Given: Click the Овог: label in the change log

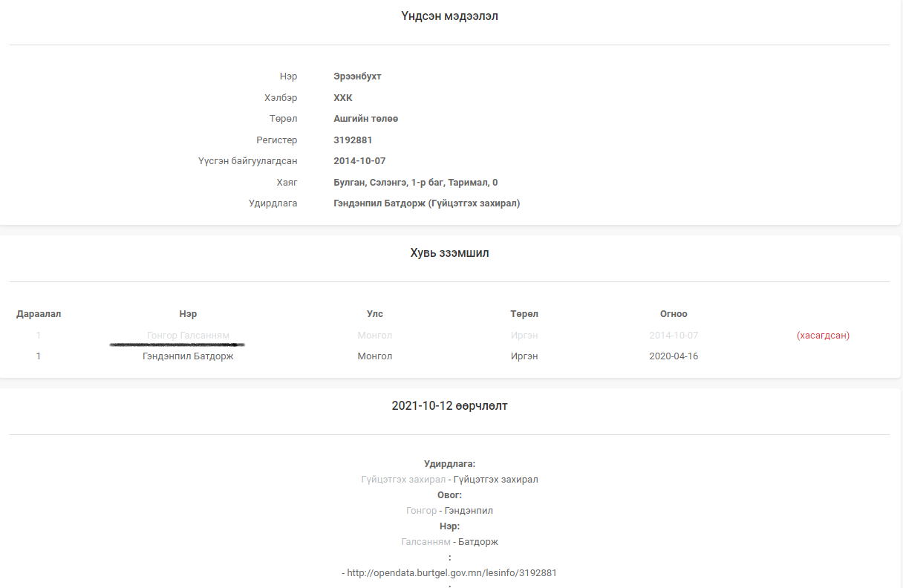Looking at the screenshot, I should [x=449, y=495].
